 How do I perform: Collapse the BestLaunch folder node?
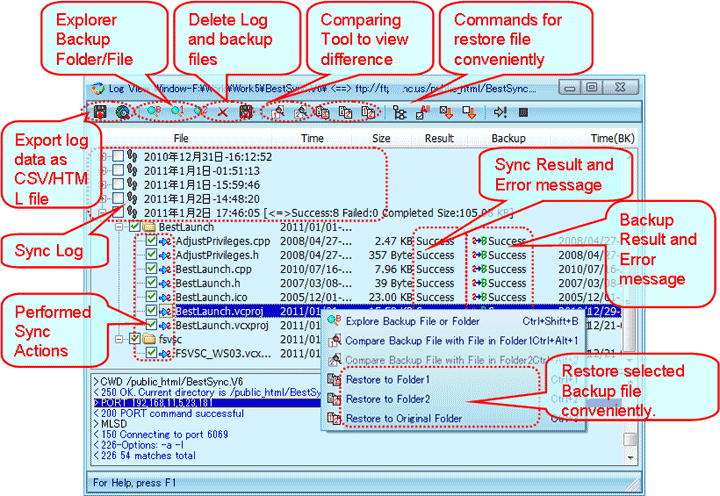pos(119,227)
